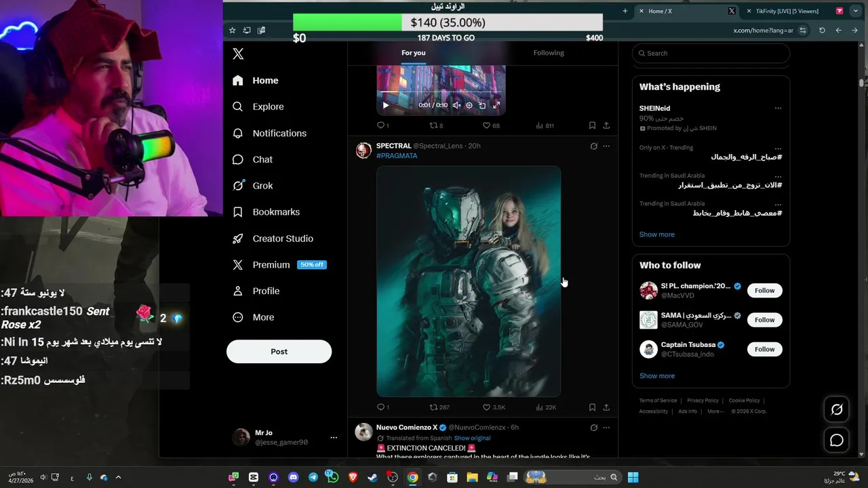Open Chat in the sidebar
The width and height of the screenshot is (868, 488).
(x=252, y=159)
